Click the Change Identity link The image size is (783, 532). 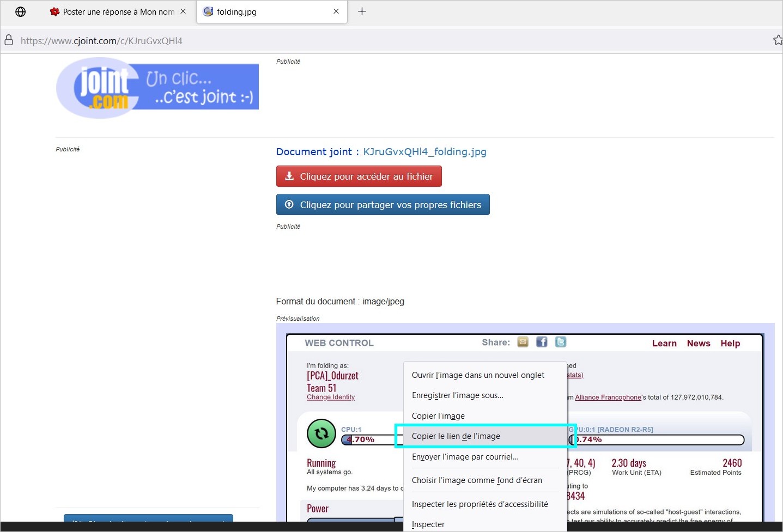[331, 398]
